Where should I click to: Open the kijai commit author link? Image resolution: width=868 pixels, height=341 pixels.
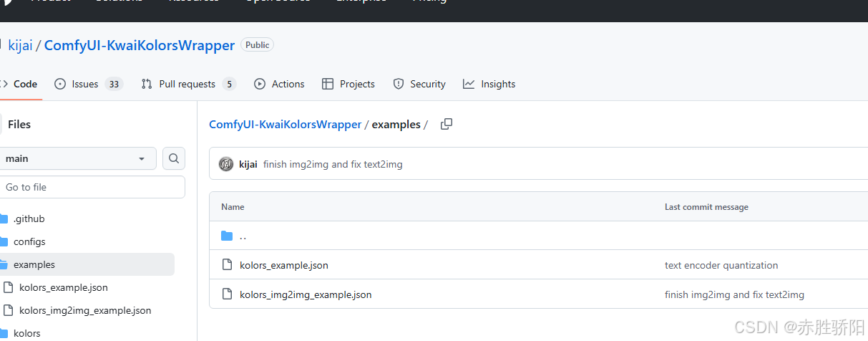(248, 164)
